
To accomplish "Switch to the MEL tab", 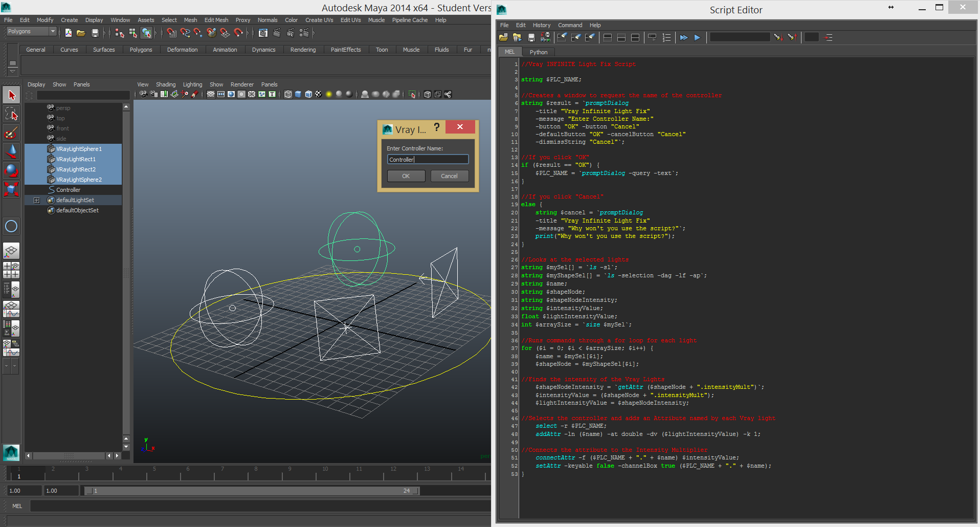I will 509,52.
